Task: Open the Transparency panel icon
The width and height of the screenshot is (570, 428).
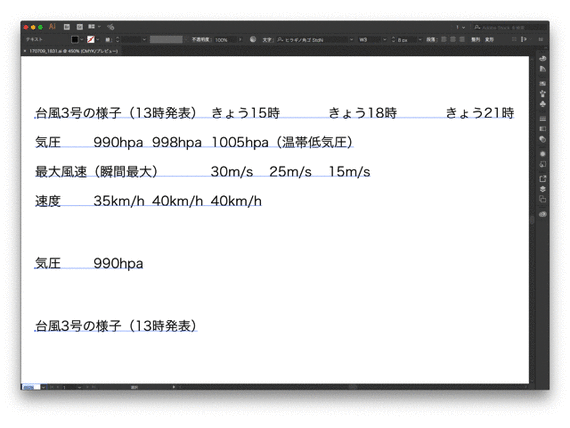Action: tap(543, 139)
